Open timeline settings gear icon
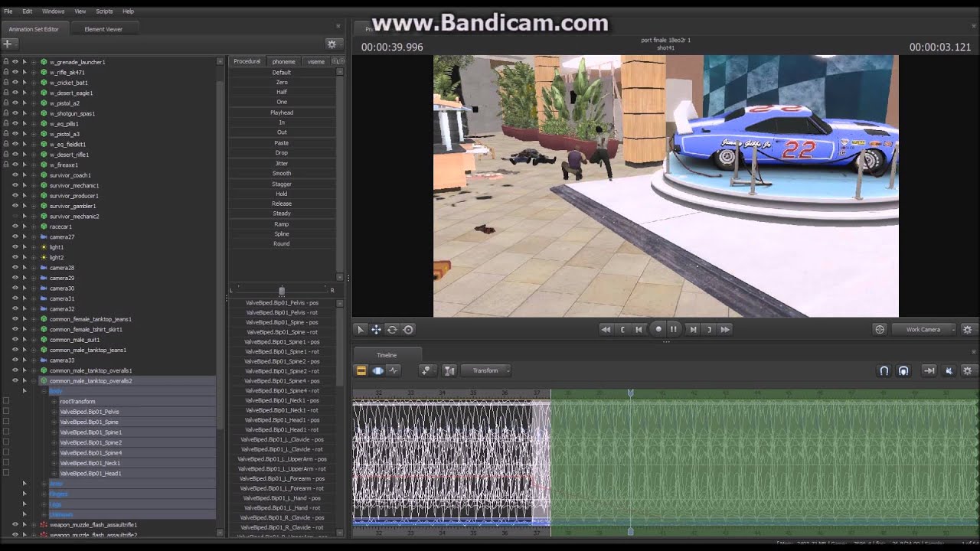This screenshot has width=980, height=551. 968,370
